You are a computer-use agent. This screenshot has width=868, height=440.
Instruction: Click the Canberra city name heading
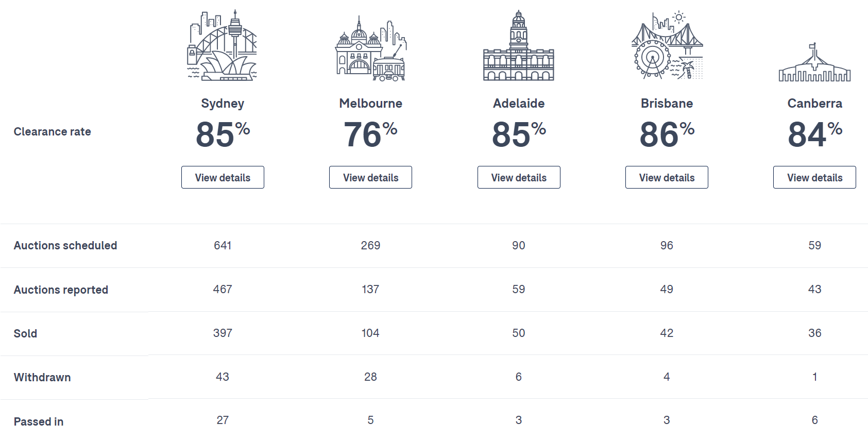[814, 104]
